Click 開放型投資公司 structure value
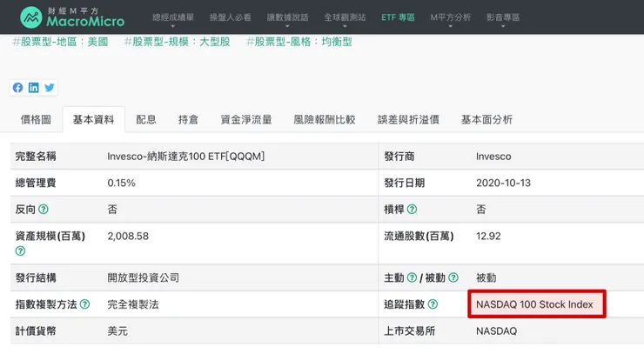Screen dimensions: 644x354 pos(144,277)
